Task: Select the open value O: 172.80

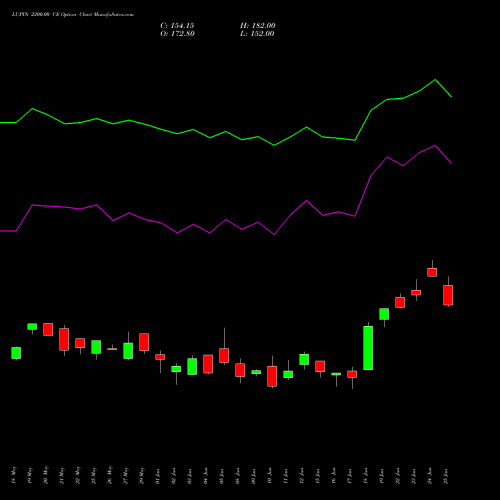Action: click(177, 34)
